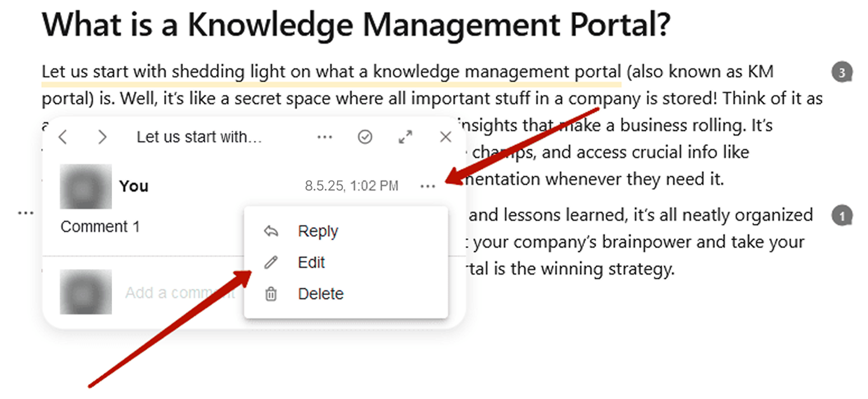Select Delete from the comment menu
The height and width of the screenshot is (399, 868).
coord(320,294)
